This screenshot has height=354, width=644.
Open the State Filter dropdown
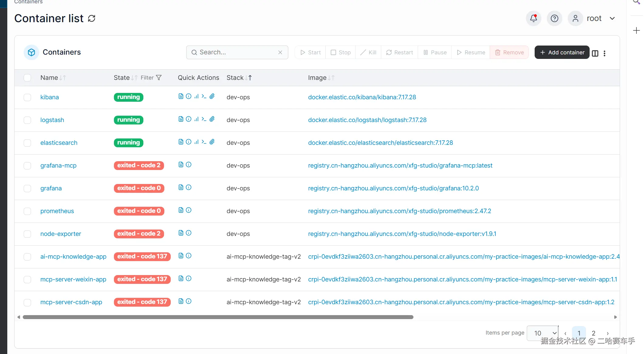pos(151,78)
